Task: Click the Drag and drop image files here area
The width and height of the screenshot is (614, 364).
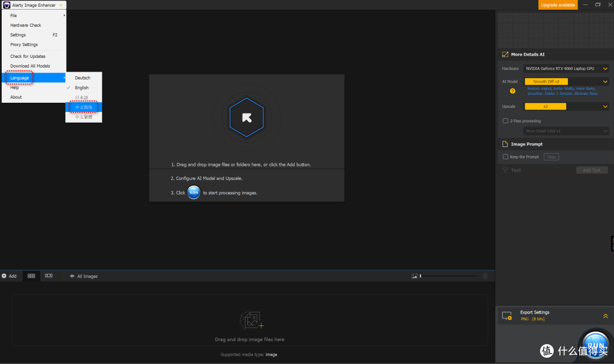Action: click(x=250, y=320)
